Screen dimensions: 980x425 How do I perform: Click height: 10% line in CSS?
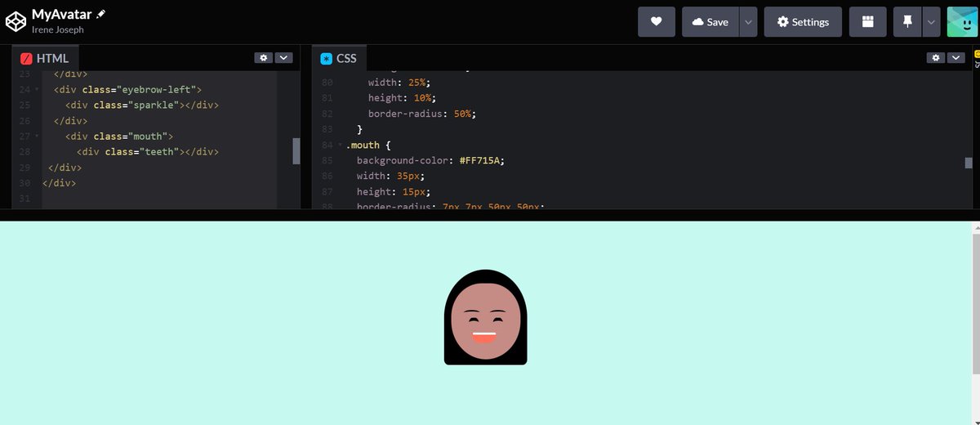tap(403, 98)
